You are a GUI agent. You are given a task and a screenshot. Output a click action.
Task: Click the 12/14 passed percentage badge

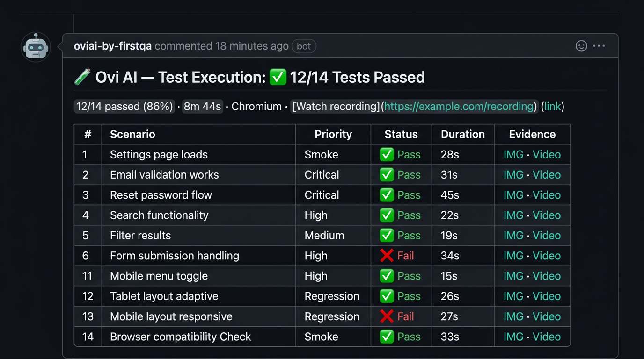(124, 106)
